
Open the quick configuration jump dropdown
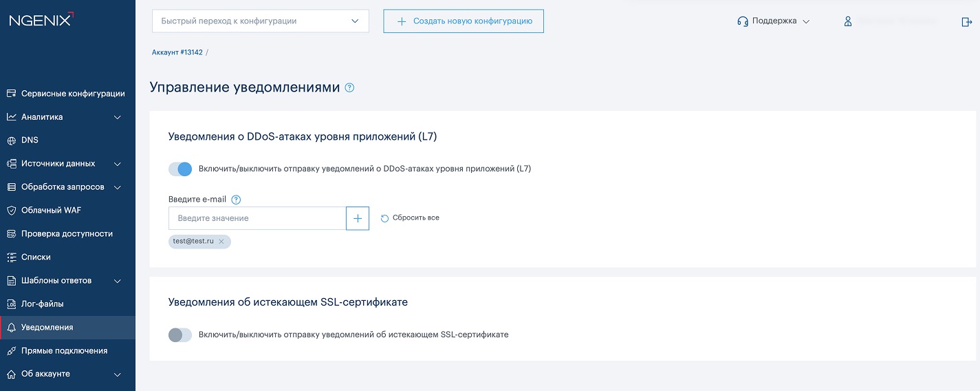click(x=260, y=21)
